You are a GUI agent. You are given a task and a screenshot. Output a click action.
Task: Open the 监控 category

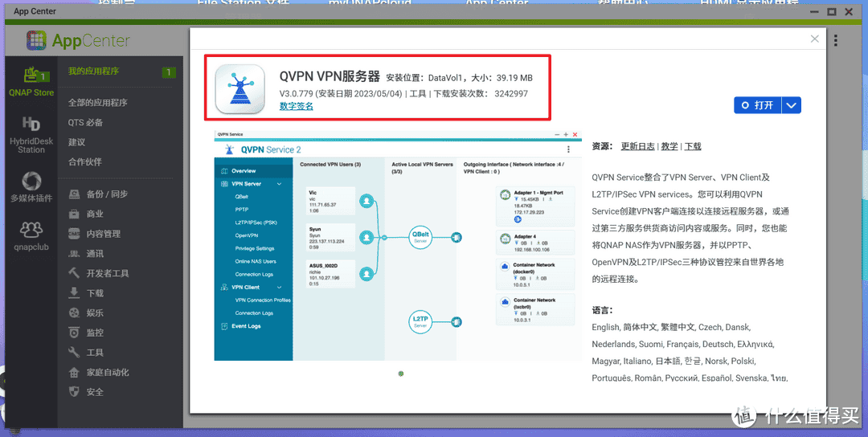pyautogui.click(x=86, y=333)
